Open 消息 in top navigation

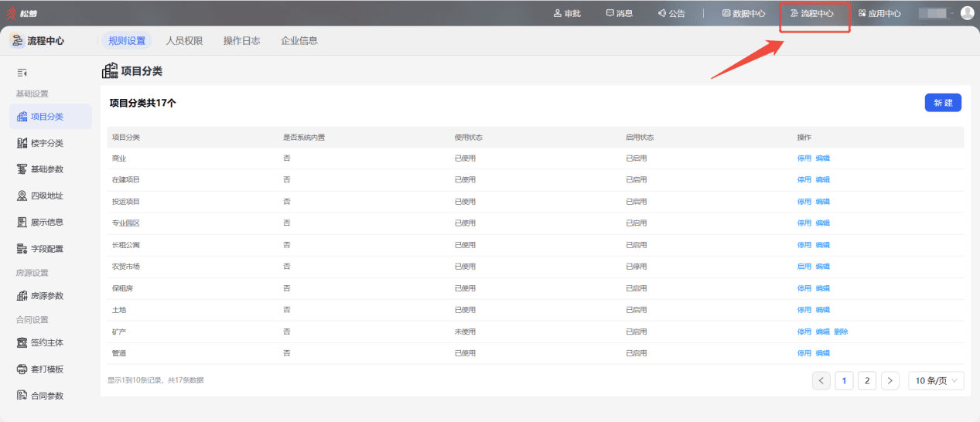[x=619, y=13]
